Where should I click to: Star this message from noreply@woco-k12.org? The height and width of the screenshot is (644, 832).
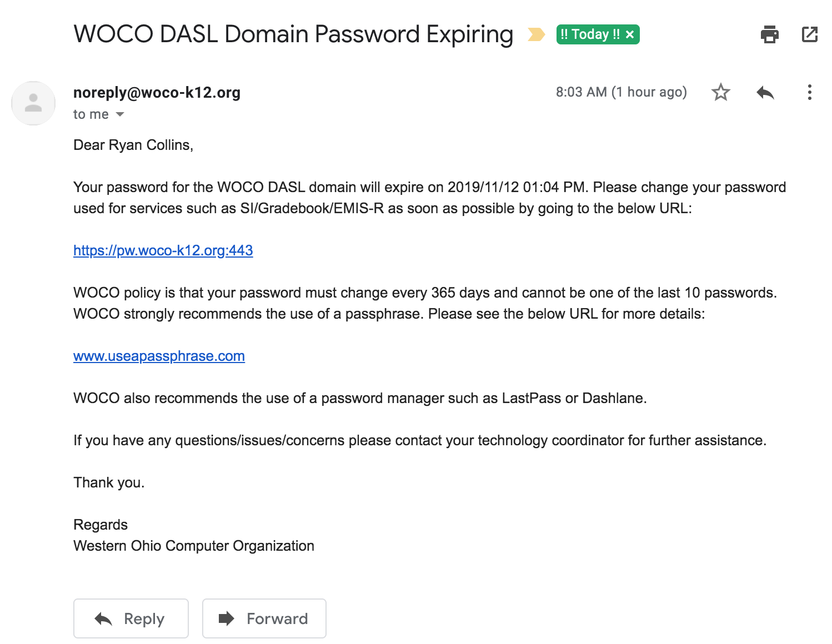pos(720,92)
